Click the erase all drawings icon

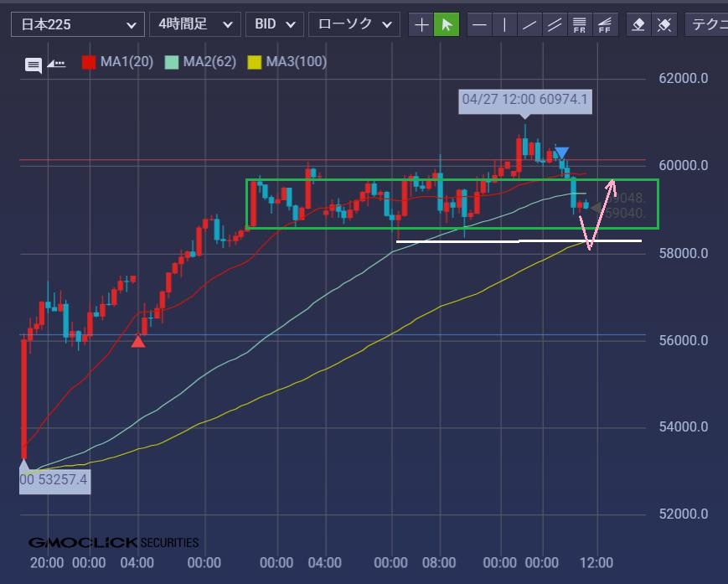click(663, 24)
